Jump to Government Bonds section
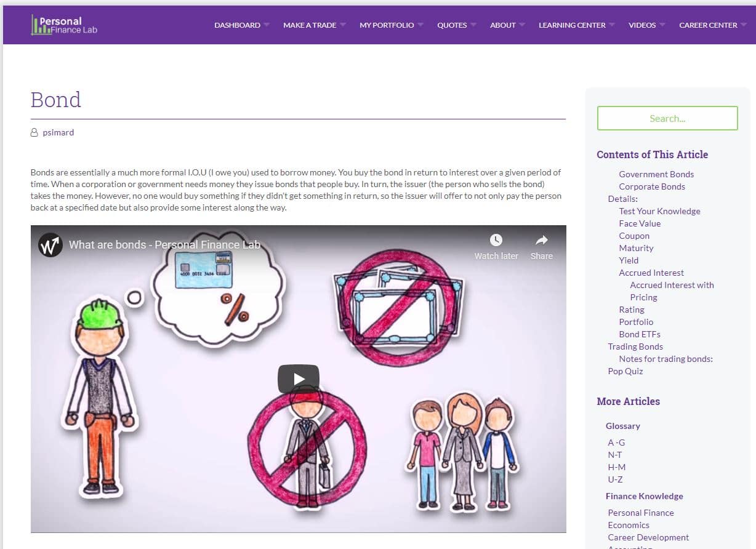756x549 pixels. click(656, 174)
